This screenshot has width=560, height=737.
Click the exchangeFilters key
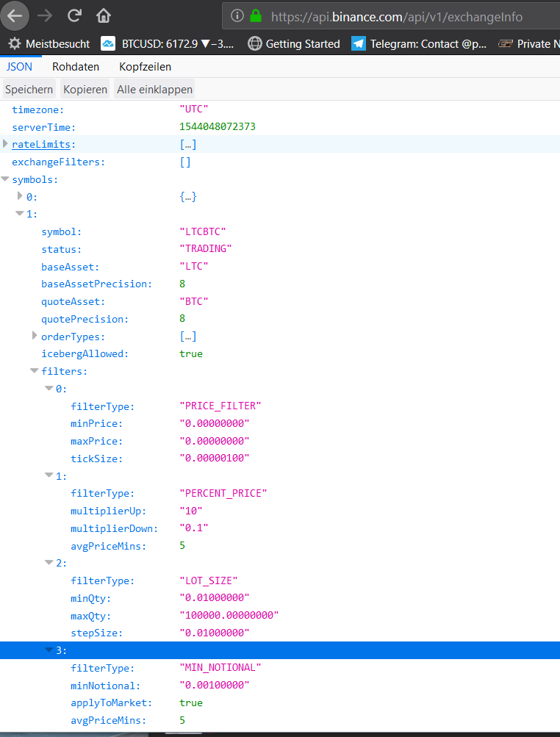(x=58, y=162)
